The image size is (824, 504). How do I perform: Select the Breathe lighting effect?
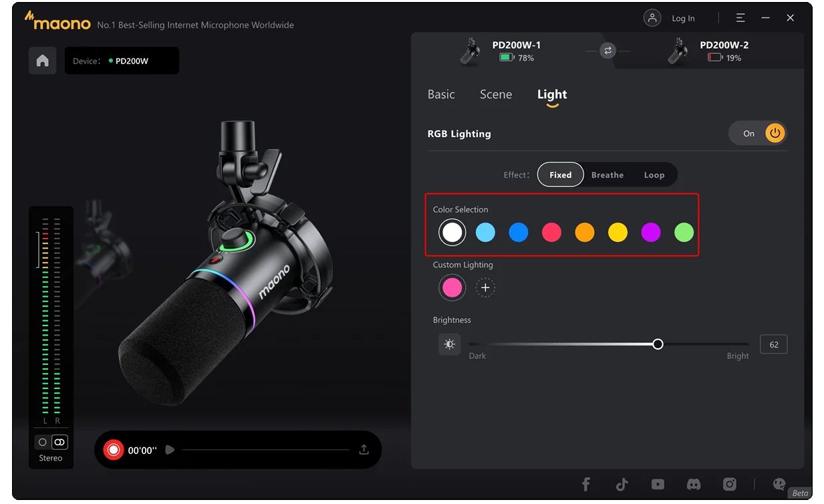click(607, 174)
